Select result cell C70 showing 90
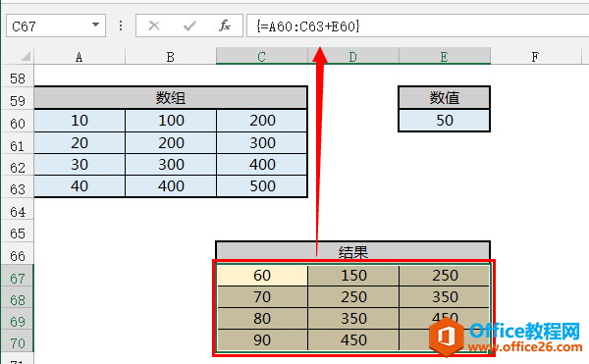This screenshot has height=364, width=589. click(x=262, y=340)
